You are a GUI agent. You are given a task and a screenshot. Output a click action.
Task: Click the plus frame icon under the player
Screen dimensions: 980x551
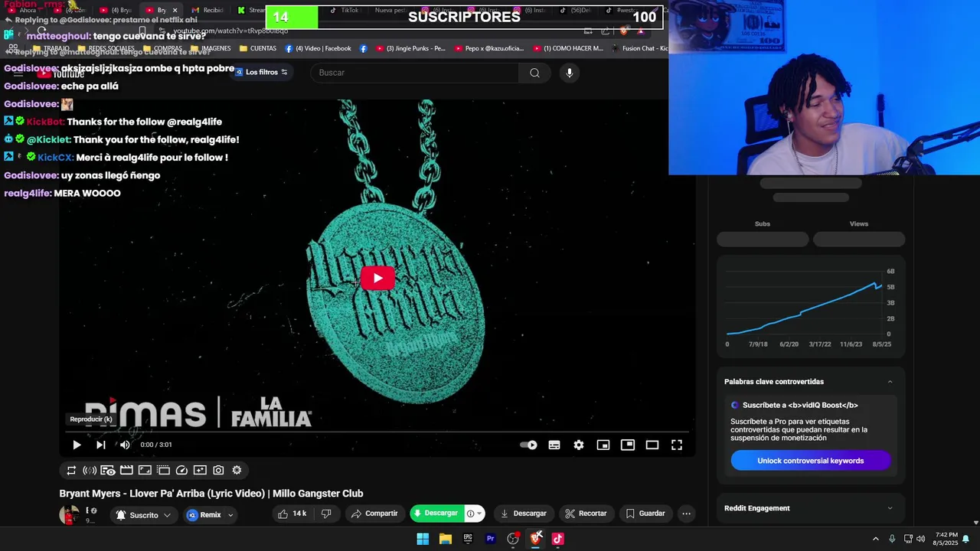click(x=200, y=470)
